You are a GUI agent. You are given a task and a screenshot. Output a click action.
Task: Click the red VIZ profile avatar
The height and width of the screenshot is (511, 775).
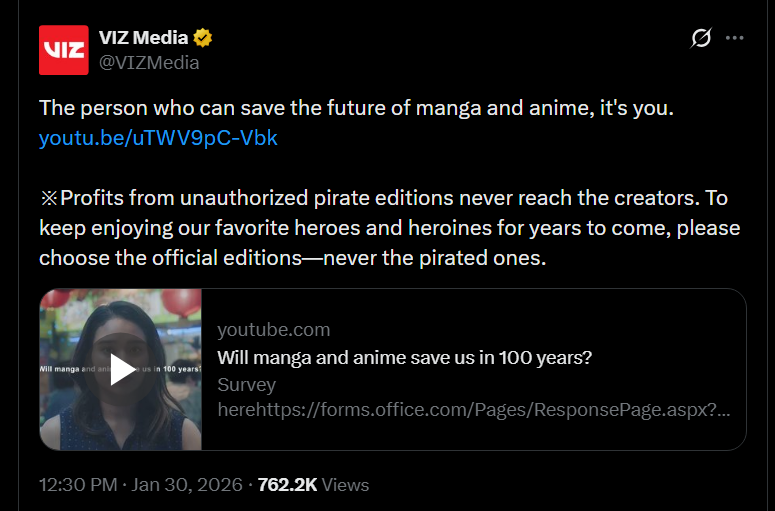(64, 50)
